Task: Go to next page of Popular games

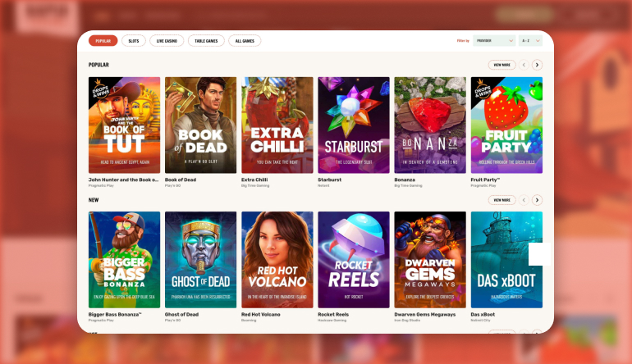Action: pos(537,65)
